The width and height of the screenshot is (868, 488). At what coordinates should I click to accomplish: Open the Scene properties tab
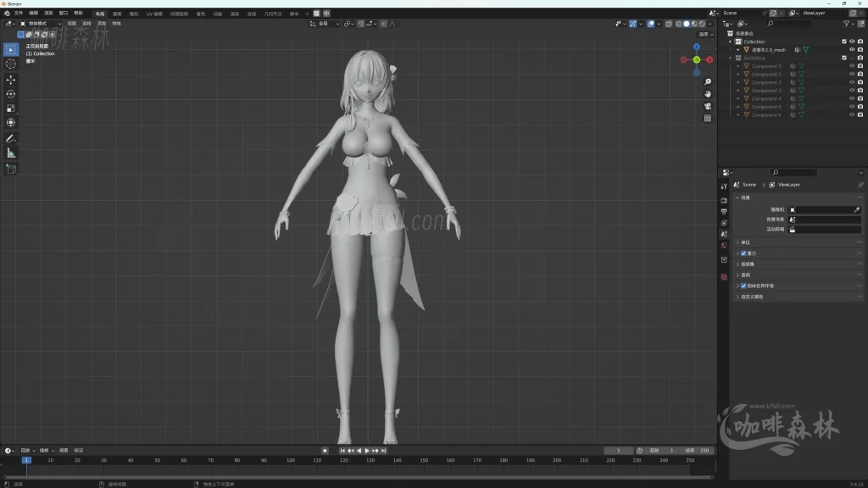point(724,234)
